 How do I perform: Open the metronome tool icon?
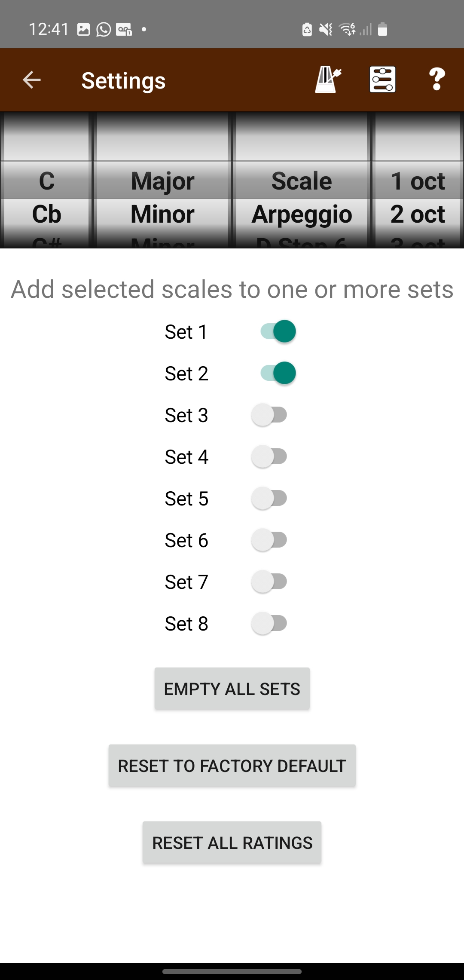tap(328, 80)
